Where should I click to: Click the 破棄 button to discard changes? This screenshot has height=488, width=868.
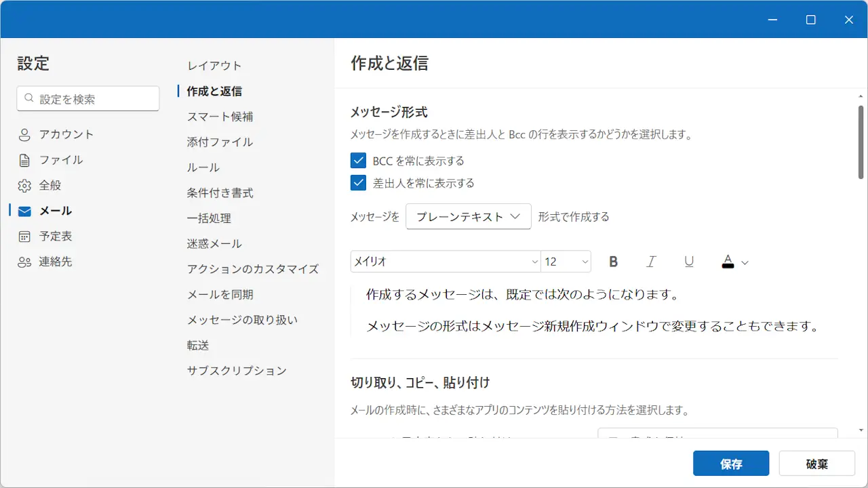coord(816,464)
